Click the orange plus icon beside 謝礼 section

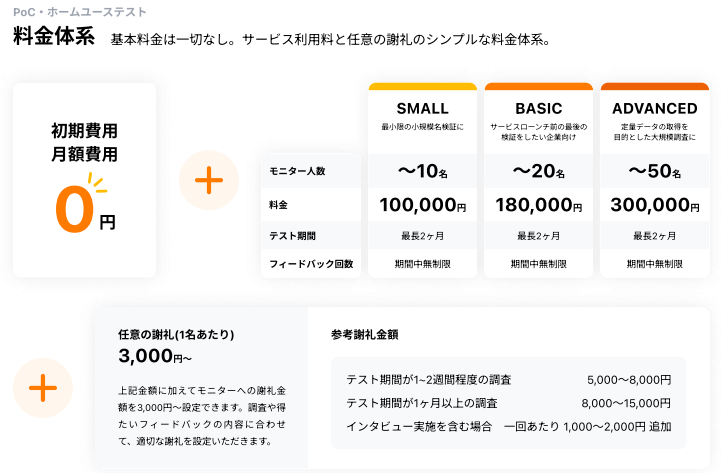(42, 389)
